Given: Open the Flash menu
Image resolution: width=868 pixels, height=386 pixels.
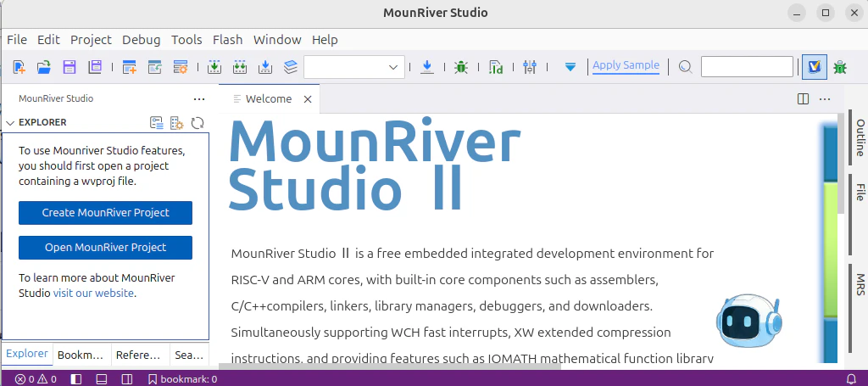Looking at the screenshot, I should click(227, 40).
